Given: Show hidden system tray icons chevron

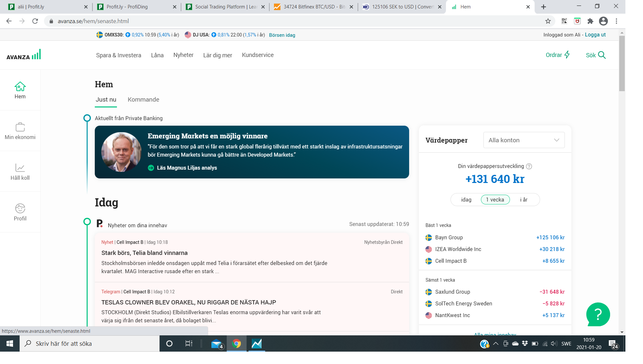Looking at the screenshot, I should point(495,343).
